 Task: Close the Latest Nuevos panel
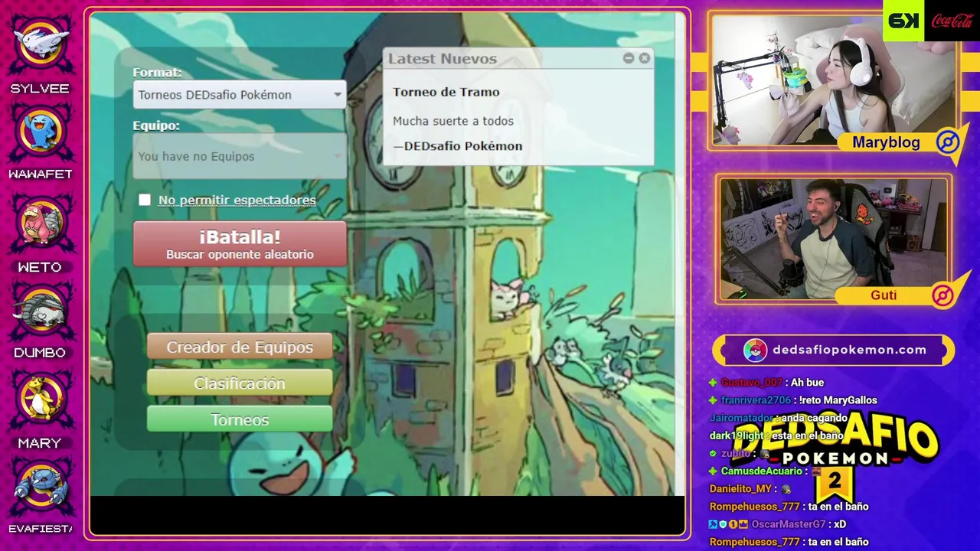[x=645, y=58]
